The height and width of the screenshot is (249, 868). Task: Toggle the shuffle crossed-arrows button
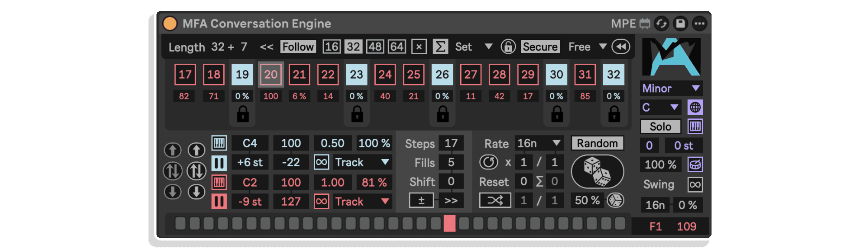pyautogui.click(x=495, y=200)
